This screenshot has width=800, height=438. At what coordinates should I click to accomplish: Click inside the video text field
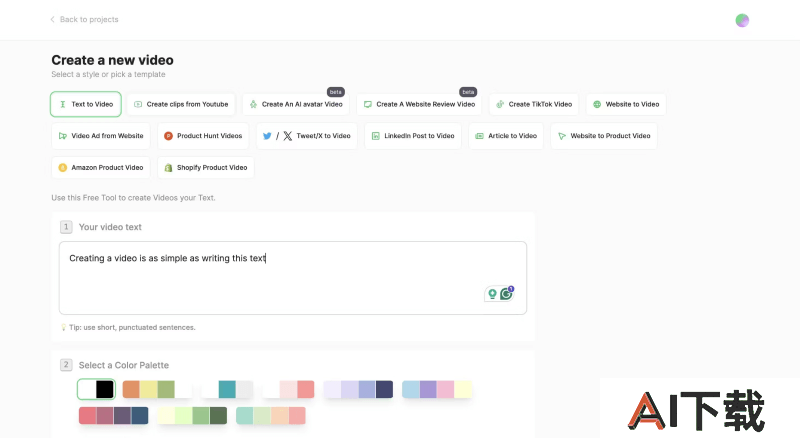coord(293,278)
